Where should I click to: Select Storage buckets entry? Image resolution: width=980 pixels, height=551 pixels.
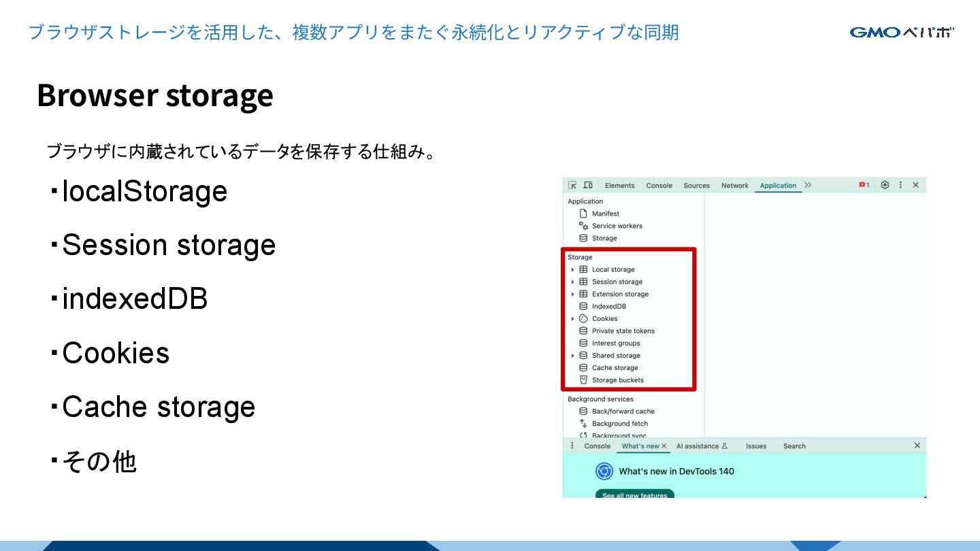tap(618, 380)
